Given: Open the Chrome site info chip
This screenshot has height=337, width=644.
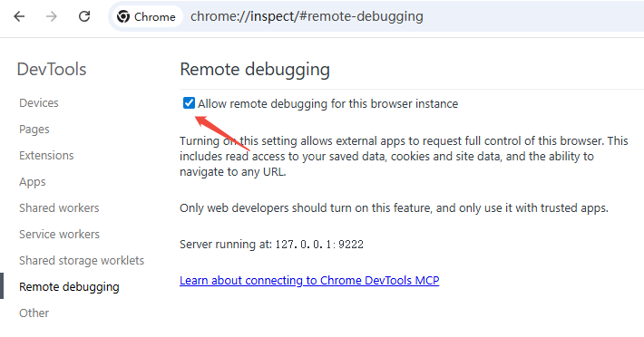Looking at the screenshot, I should (x=147, y=16).
